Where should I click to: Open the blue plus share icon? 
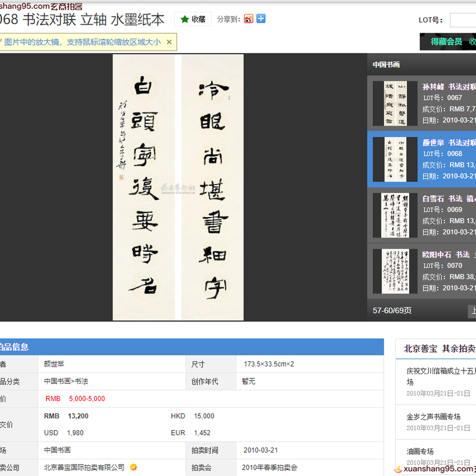point(261,19)
